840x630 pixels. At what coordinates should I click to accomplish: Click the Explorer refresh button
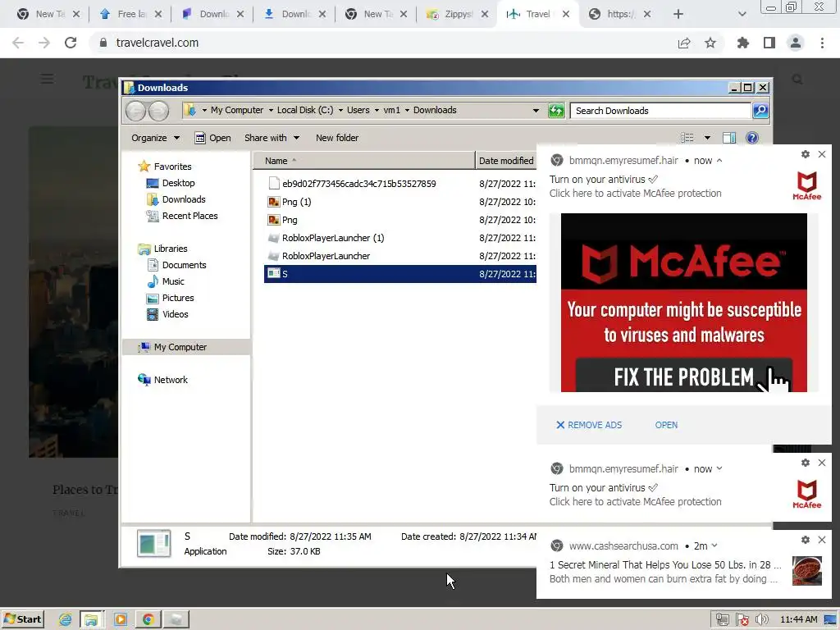click(x=556, y=111)
